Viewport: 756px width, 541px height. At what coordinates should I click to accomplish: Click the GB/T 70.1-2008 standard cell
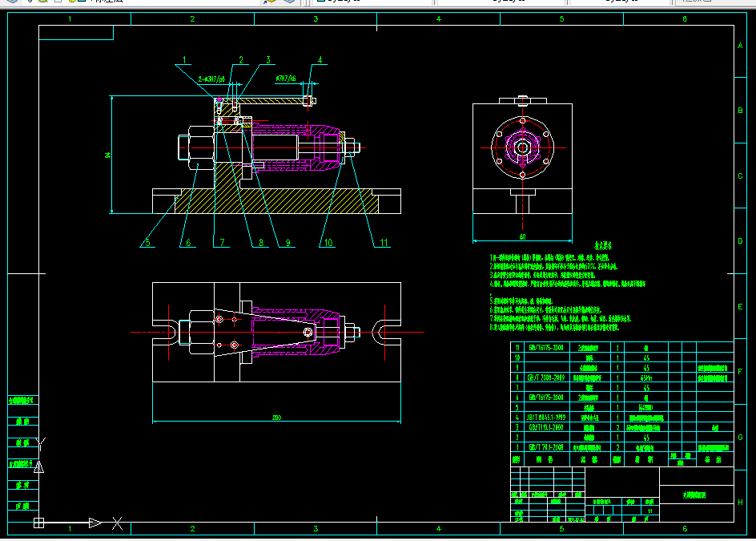(x=546, y=447)
